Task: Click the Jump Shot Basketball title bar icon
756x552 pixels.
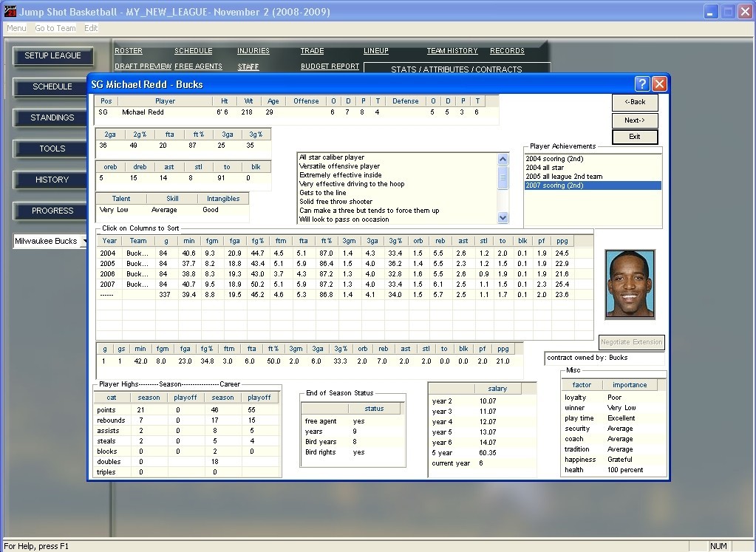Action: point(9,12)
